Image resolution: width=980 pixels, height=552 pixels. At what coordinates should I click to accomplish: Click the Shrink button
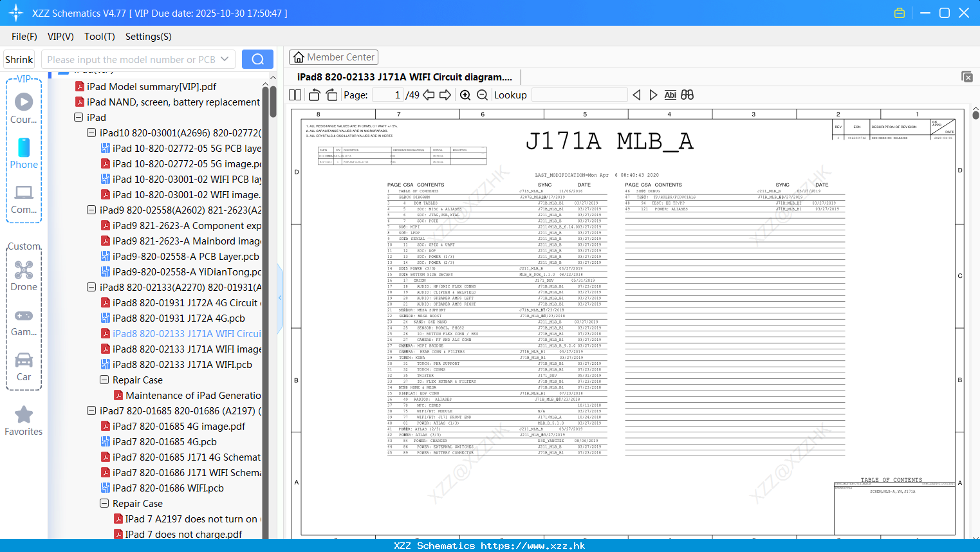click(19, 59)
